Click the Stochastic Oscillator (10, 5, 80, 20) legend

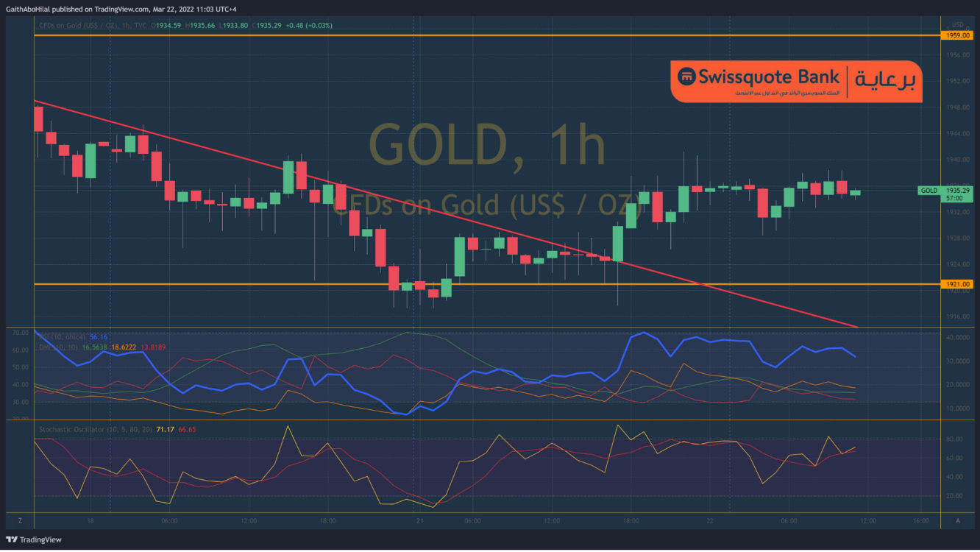coord(96,428)
